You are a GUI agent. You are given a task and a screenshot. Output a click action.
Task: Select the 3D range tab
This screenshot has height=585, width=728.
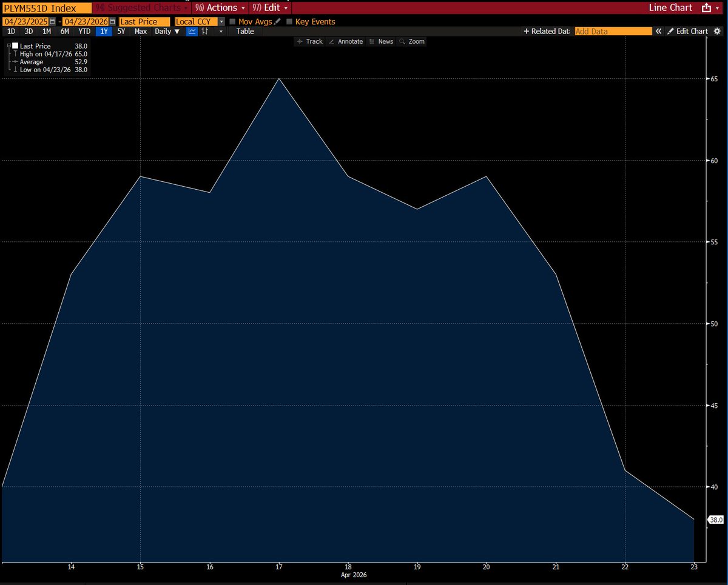[x=29, y=31]
